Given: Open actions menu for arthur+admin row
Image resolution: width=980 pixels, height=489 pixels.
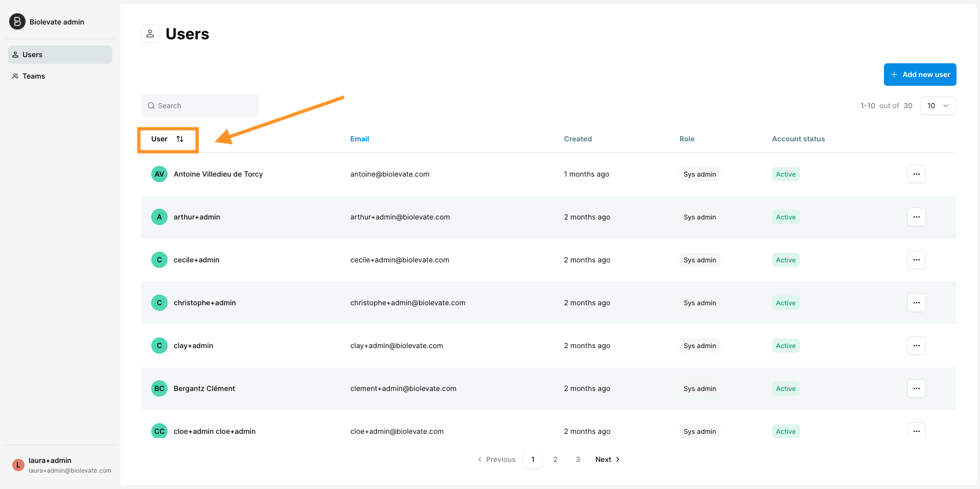Looking at the screenshot, I should click(917, 217).
